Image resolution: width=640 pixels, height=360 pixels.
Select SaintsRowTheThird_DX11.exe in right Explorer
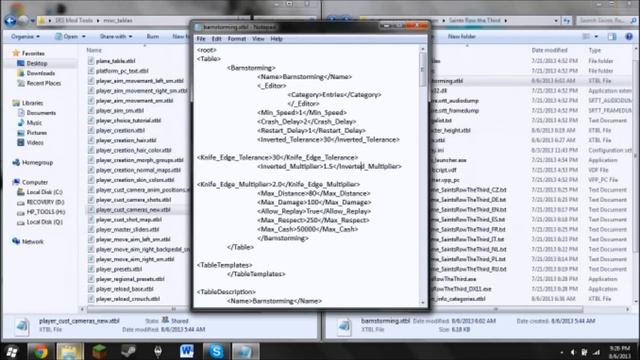461,289
